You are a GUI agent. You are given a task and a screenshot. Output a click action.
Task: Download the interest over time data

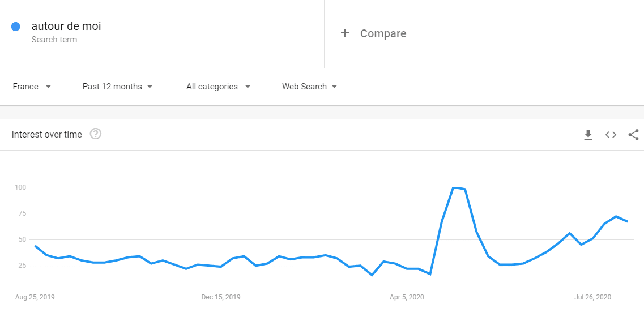point(588,135)
